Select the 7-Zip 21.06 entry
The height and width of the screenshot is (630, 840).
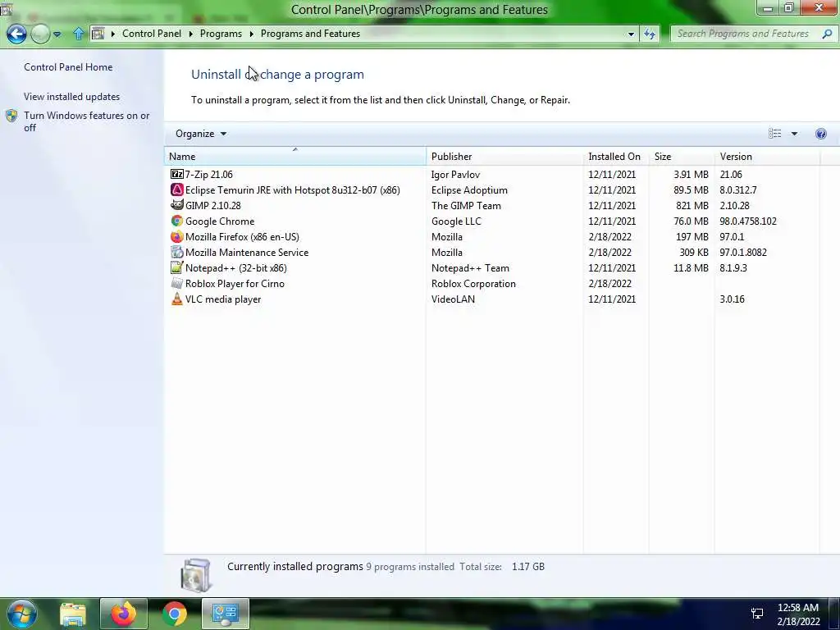209,175
